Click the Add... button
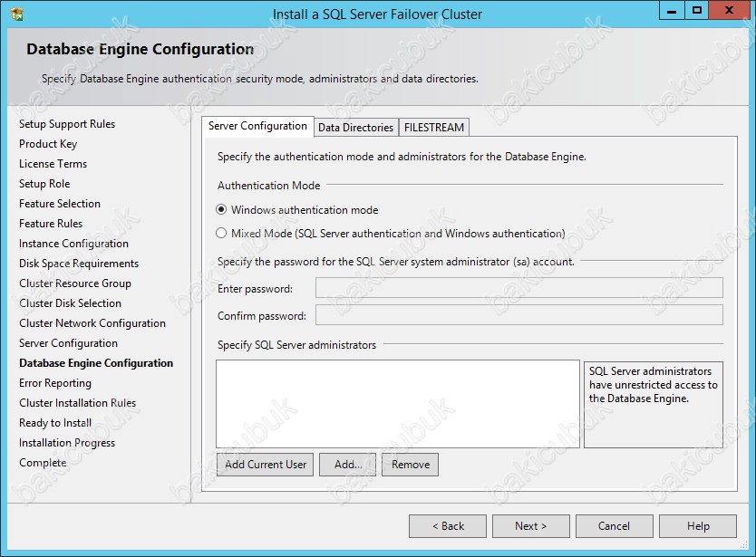The width and height of the screenshot is (756, 557). click(x=347, y=465)
